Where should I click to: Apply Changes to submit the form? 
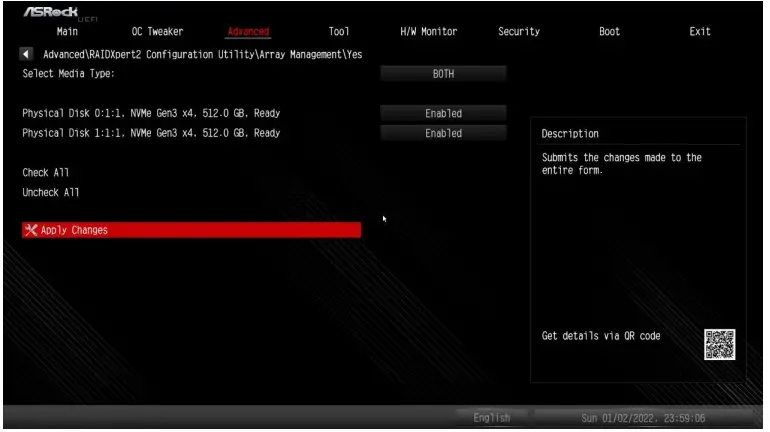tap(192, 230)
